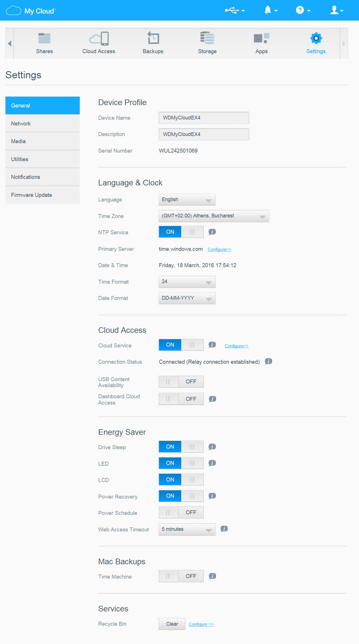This screenshot has width=359, height=644.
Task: Show info for Connection Status
Action: (x=268, y=361)
